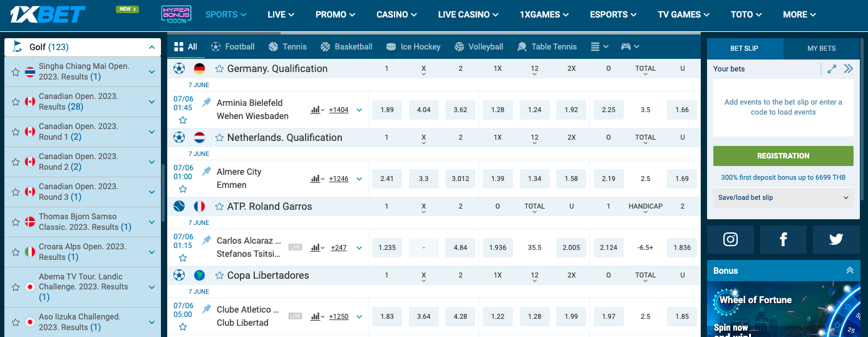
Task: Click the golf flag icon in sidebar header
Action: 17,47
